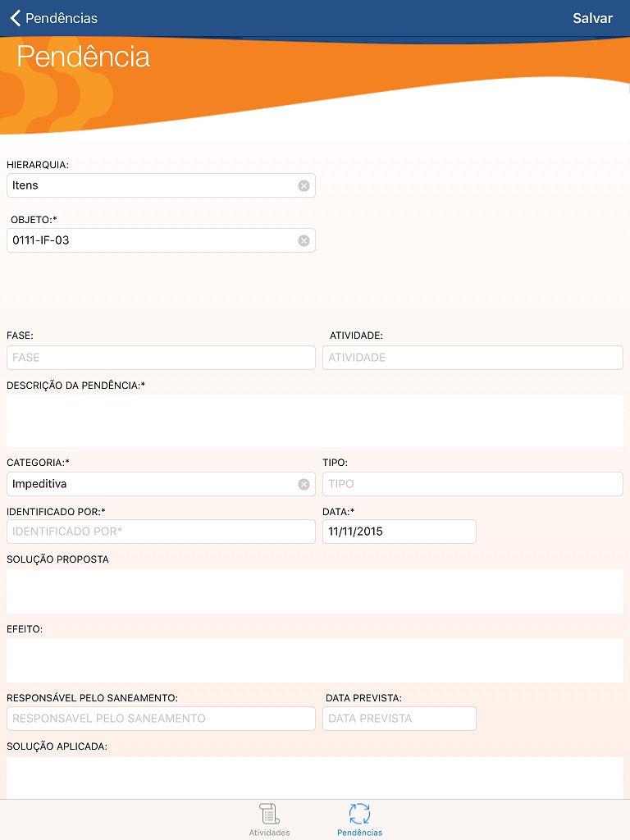
Task: Save the form with Salvar
Action: [592, 18]
